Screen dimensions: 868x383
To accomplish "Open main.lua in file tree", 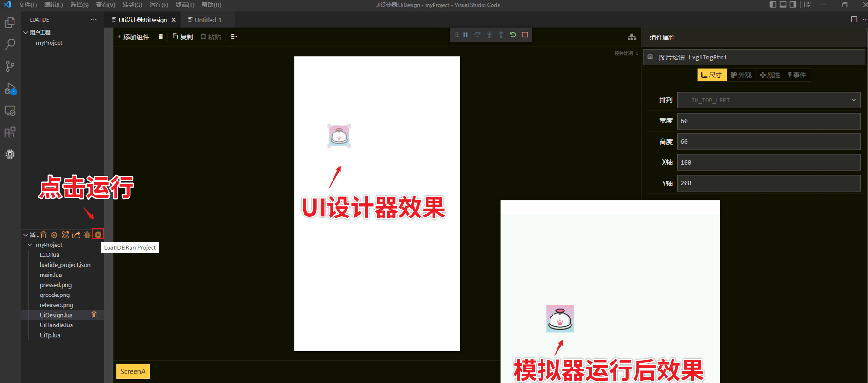I will (x=51, y=275).
